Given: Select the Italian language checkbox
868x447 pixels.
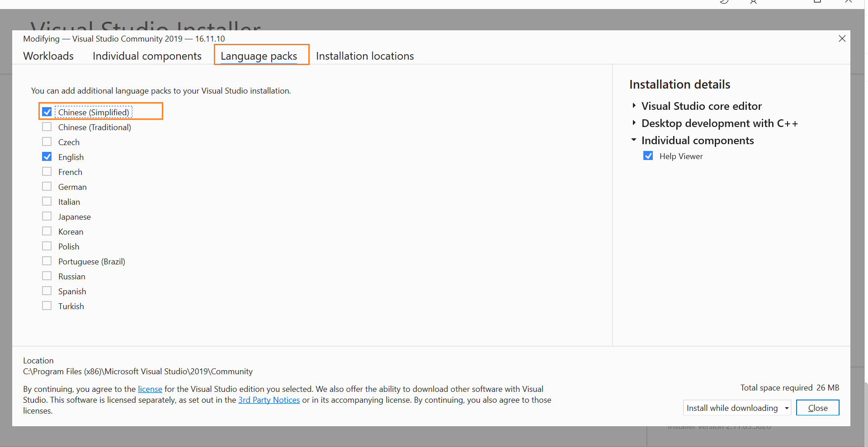Looking at the screenshot, I should point(47,202).
